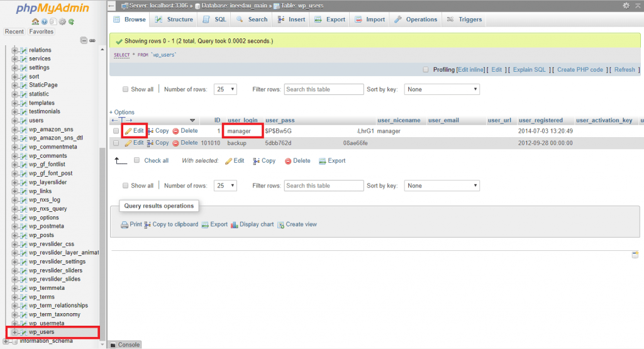Click the phpMyAdmin Home icon

point(35,21)
